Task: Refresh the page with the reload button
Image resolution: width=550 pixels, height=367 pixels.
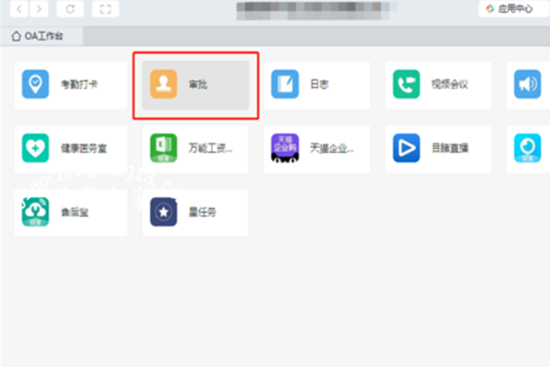Action: click(x=70, y=9)
